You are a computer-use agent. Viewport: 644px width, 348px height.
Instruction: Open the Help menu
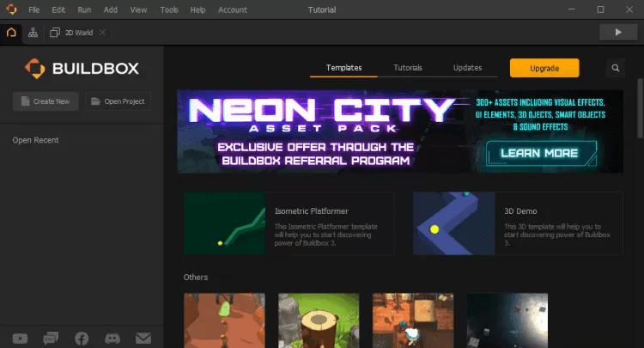(197, 9)
